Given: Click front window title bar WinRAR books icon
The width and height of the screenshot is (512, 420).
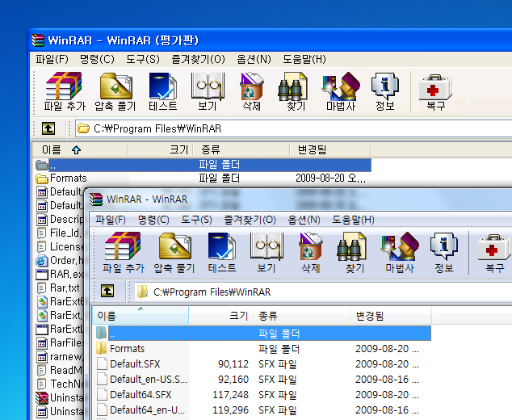Looking at the screenshot, I should [96, 199].
